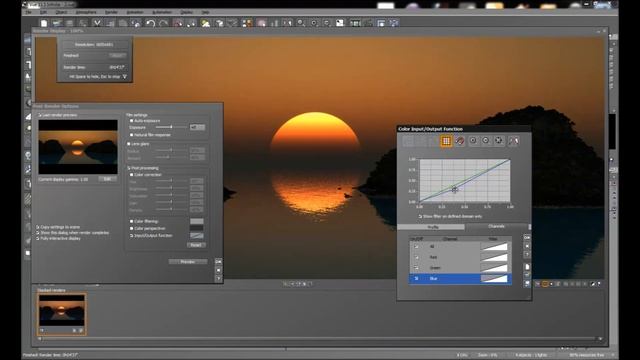Toggle Copy settings to scene checkbox
Viewport: 640px width, 360px height.
coord(38,227)
